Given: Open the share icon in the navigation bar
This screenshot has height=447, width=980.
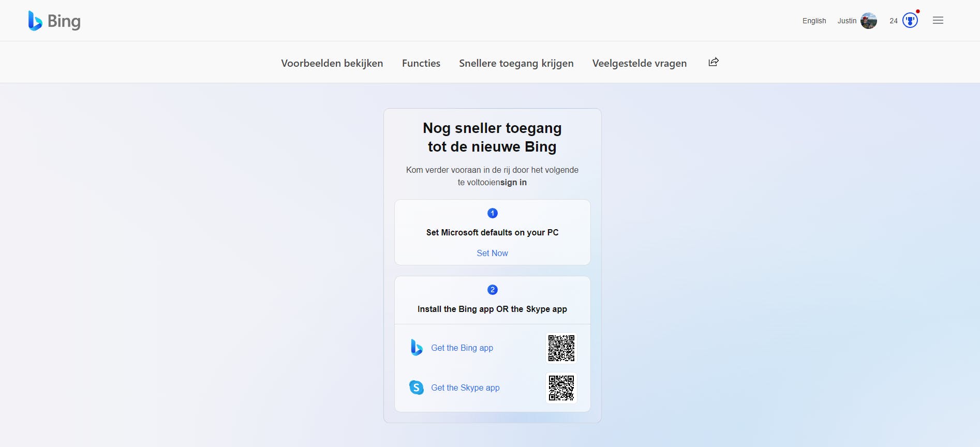Looking at the screenshot, I should (x=714, y=62).
